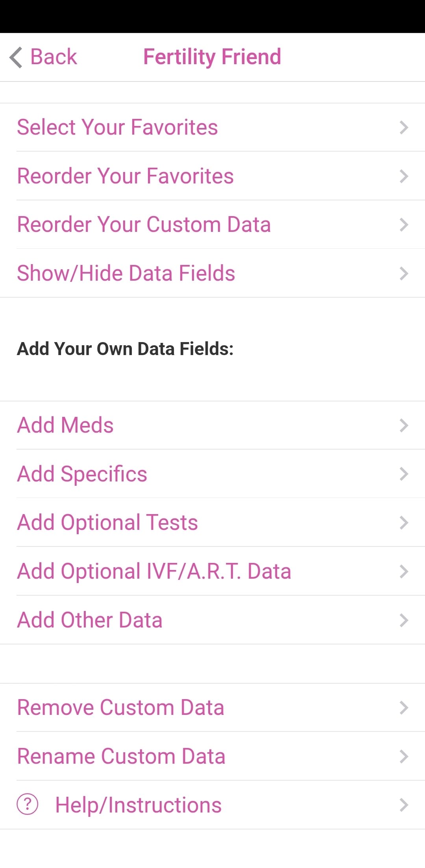Select Rename Custom Data entry
This screenshot has height=868, width=425.
click(x=121, y=757)
